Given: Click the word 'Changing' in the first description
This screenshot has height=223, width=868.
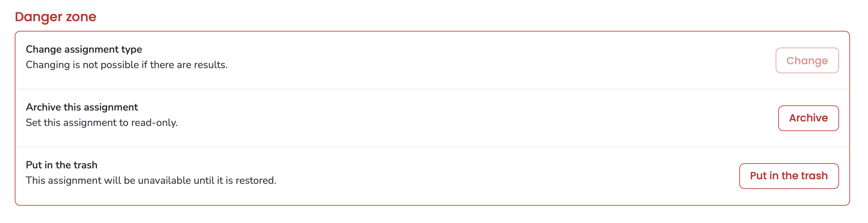Looking at the screenshot, I should 48,65.
